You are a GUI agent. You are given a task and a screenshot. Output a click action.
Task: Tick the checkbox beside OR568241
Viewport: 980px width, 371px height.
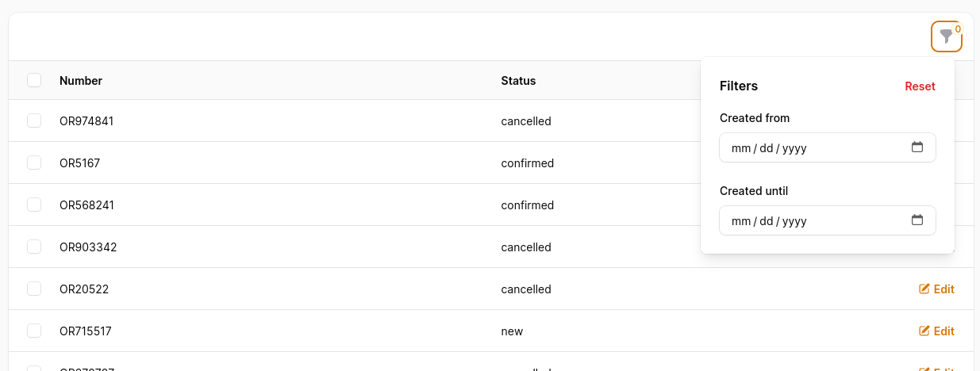34,205
